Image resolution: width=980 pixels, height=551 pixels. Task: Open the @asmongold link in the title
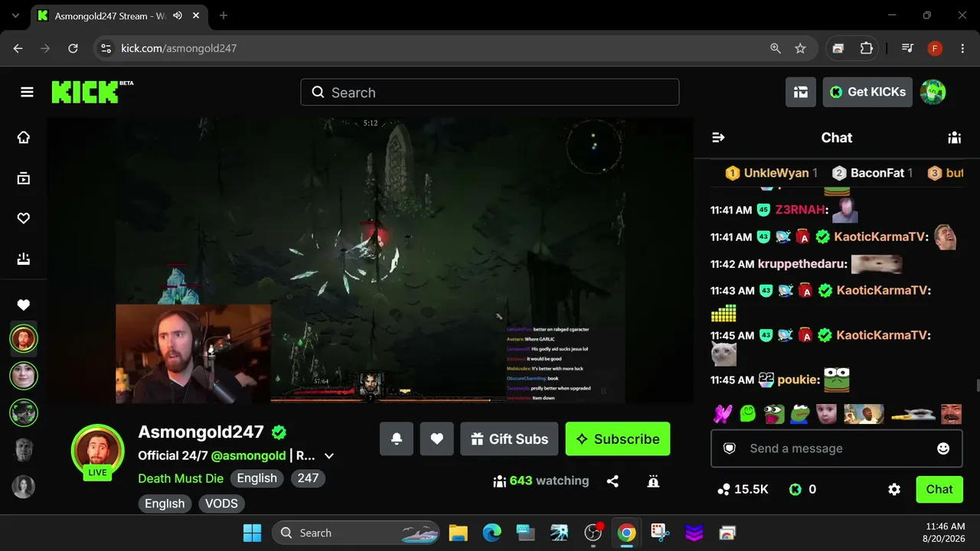(249, 455)
